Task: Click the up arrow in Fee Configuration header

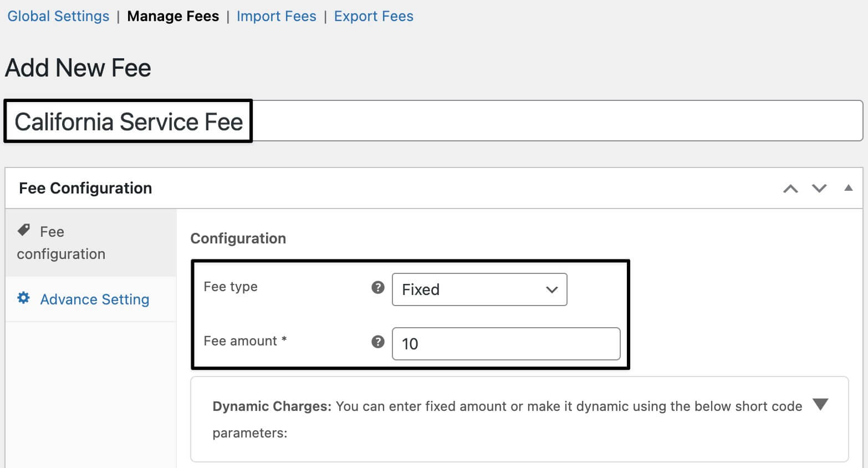Action: click(790, 189)
